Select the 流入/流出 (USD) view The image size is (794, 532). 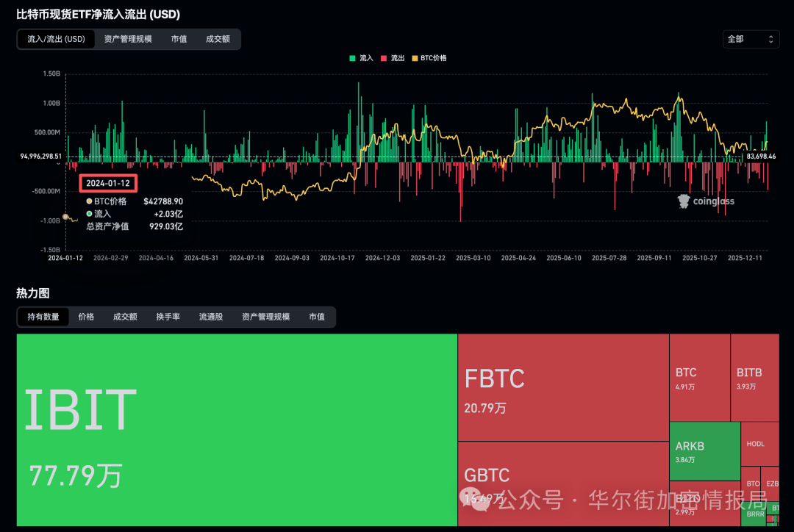pos(55,39)
